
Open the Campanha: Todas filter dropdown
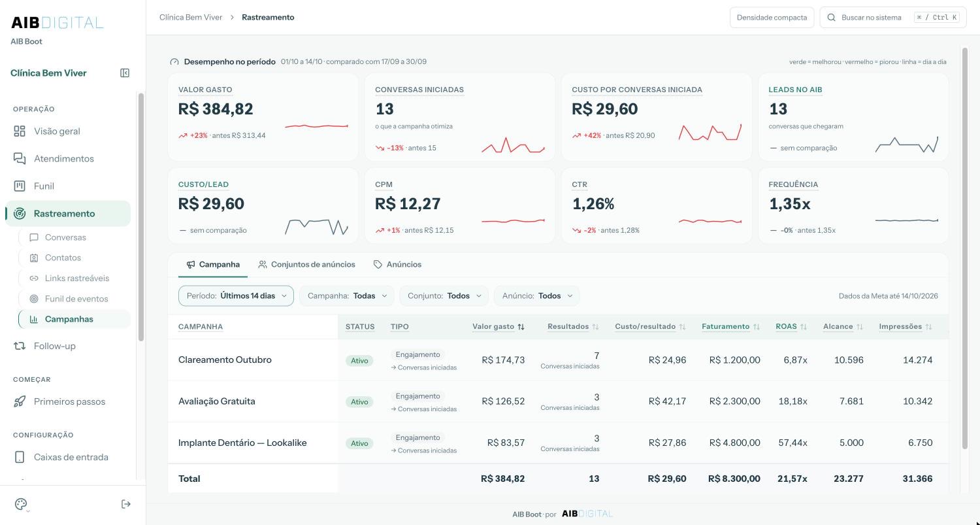coord(347,296)
